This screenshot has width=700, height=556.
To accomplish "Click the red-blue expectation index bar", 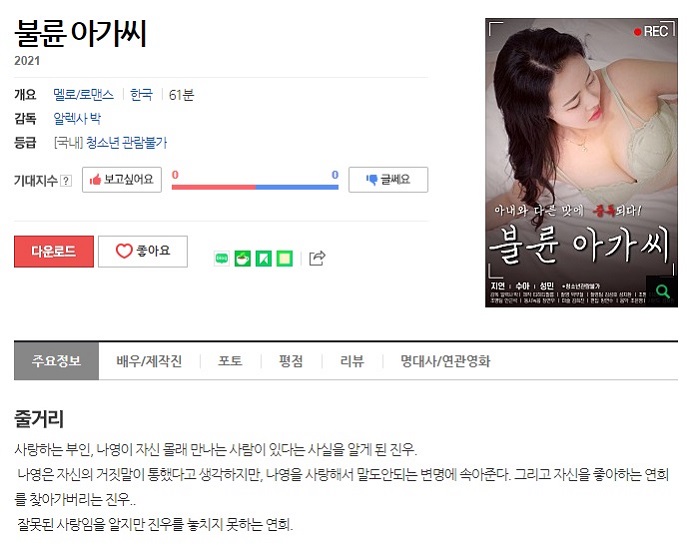I will tap(255, 187).
